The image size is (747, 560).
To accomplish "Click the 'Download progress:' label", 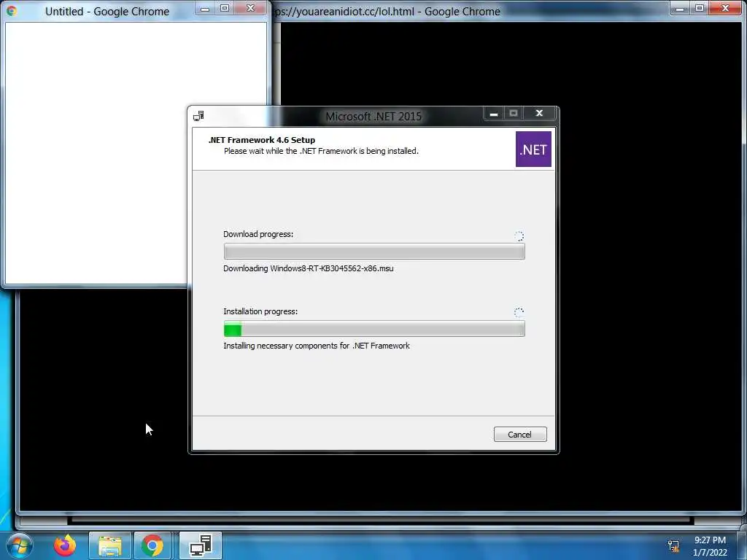I will tap(258, 234).
